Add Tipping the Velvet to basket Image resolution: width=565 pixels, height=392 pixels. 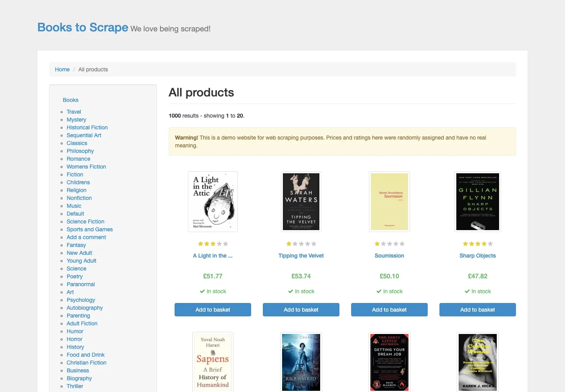[x=301, y=310]
